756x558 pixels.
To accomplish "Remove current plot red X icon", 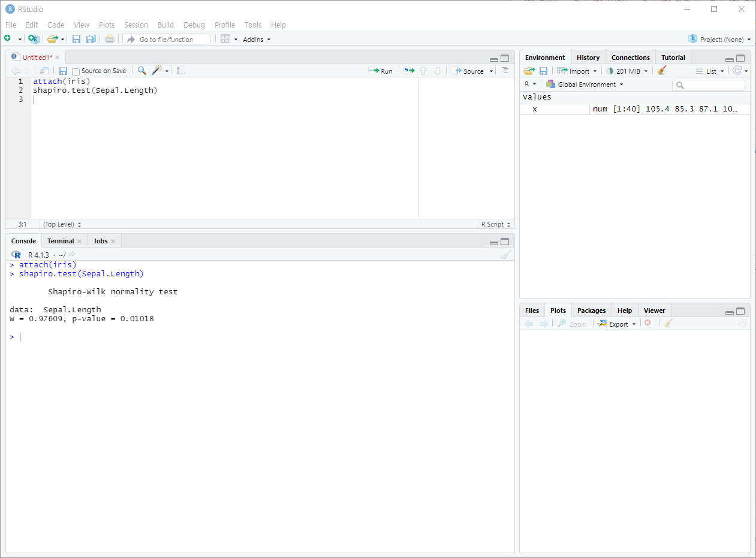I will pyautogui.click(x=647, y=323).
